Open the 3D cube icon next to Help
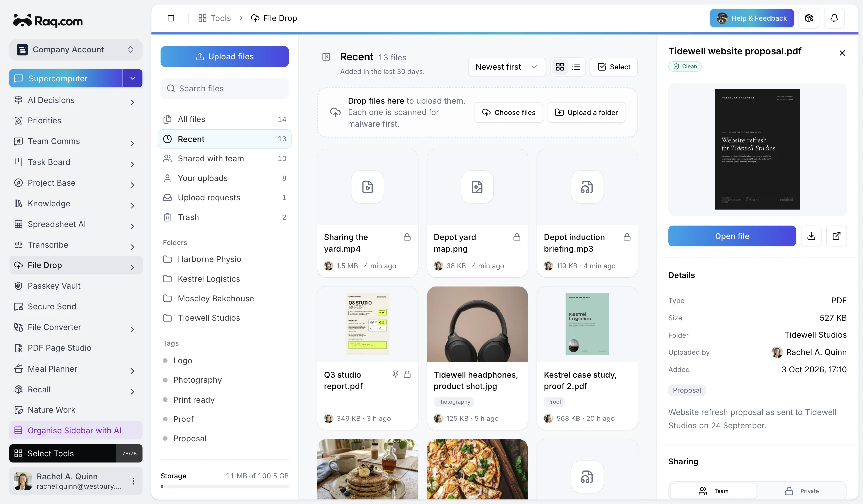Image resolution: width=863 pixels, height=504 pixels. tap(808, 18)
